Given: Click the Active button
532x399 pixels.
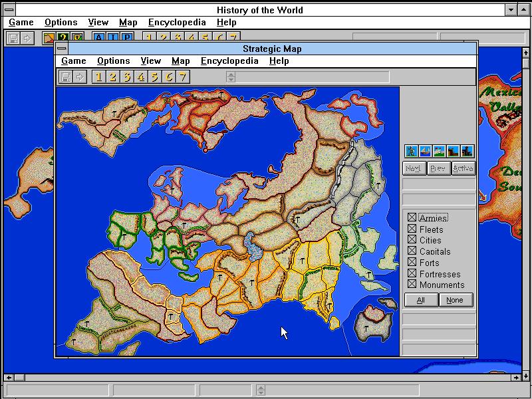Looking at the screenshot, I should pyautogui.click(x=463, y=168).
